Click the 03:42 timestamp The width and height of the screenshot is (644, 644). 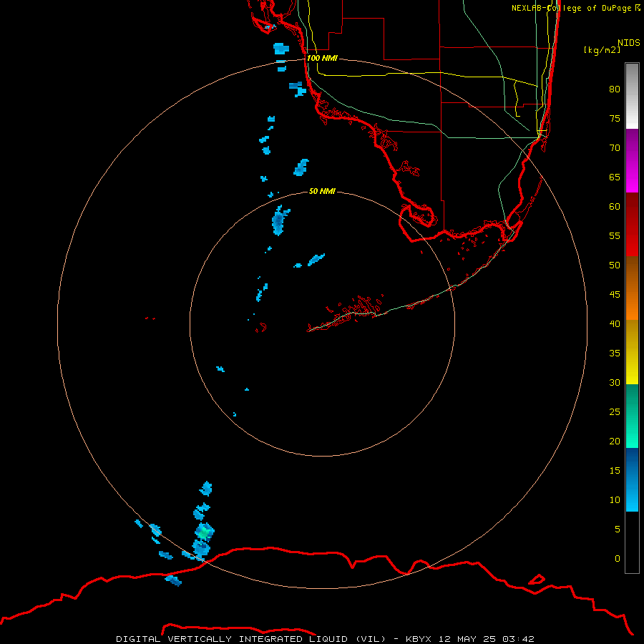[518, 639]
